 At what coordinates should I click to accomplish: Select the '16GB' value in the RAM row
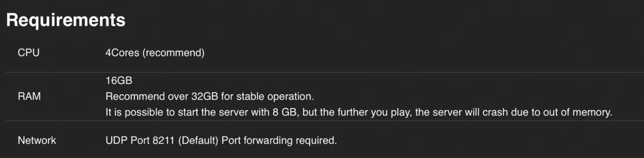point(119,80)
